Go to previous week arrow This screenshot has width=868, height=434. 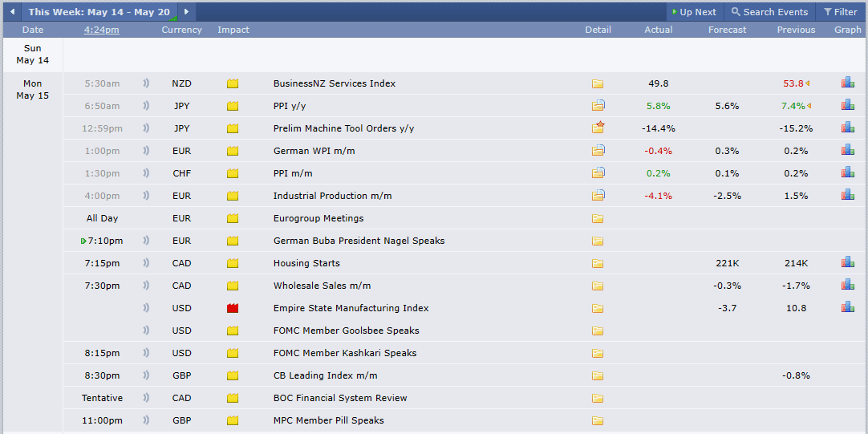[12, 11]
